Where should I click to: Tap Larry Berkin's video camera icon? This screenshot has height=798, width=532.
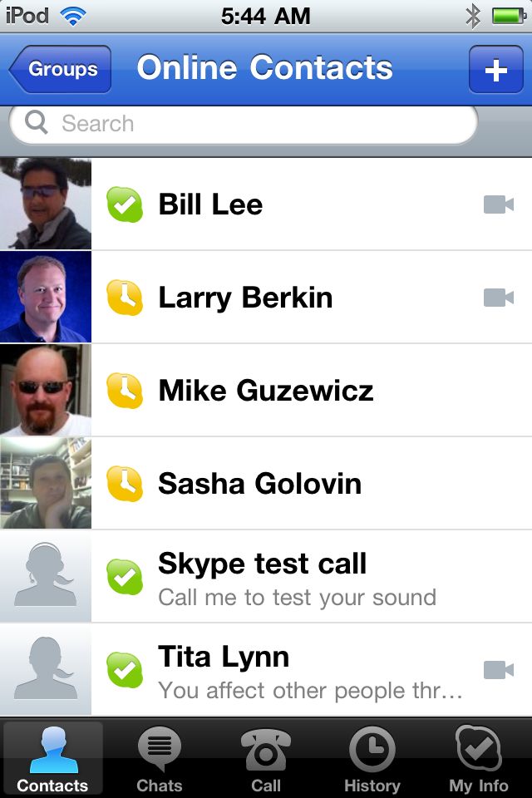499,298
